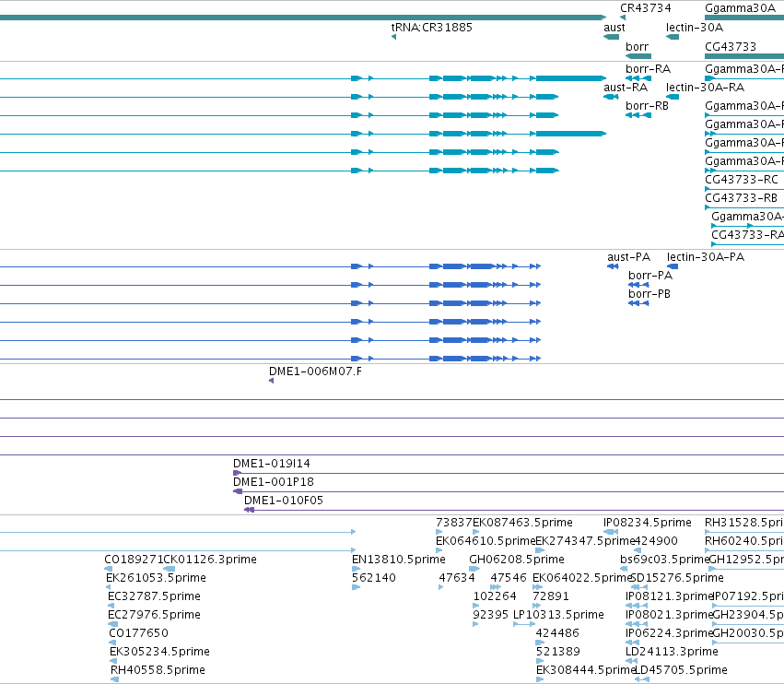Click the tRNA:CR31885 gene label
The width and height of the screenshot is (784, 684).
coord(431,28)
